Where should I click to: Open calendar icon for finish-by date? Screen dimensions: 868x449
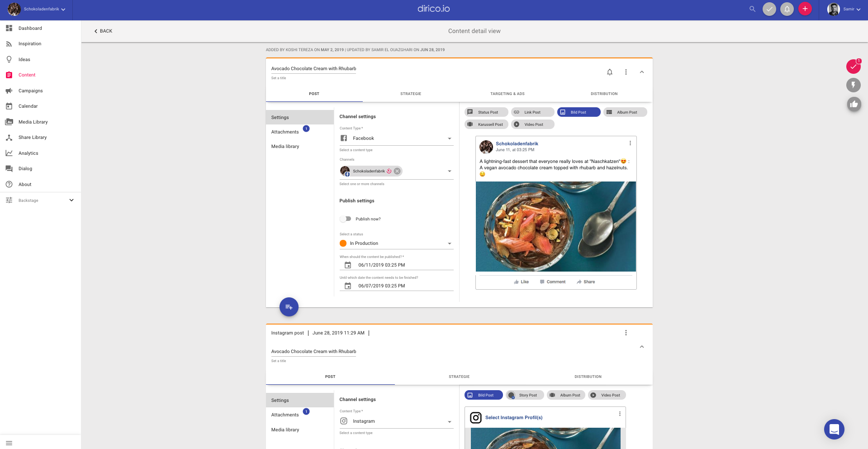click(348, 286)
